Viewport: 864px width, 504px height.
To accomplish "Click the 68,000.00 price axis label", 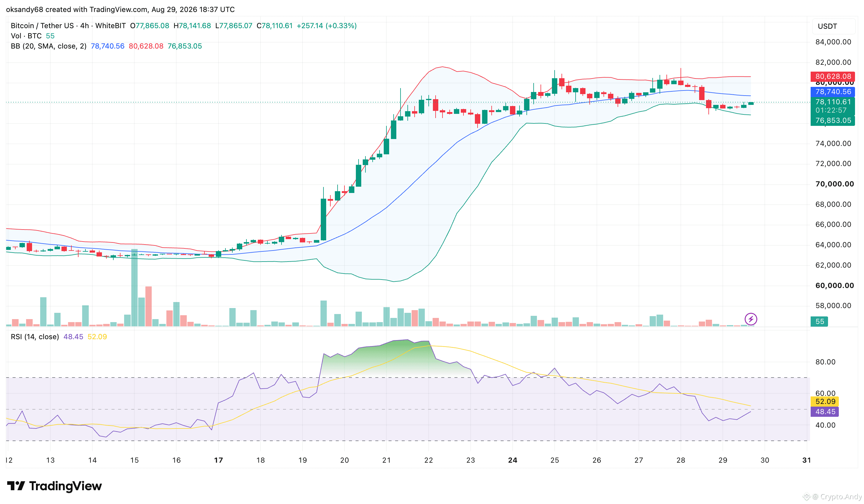I will (x=833, y=205).
